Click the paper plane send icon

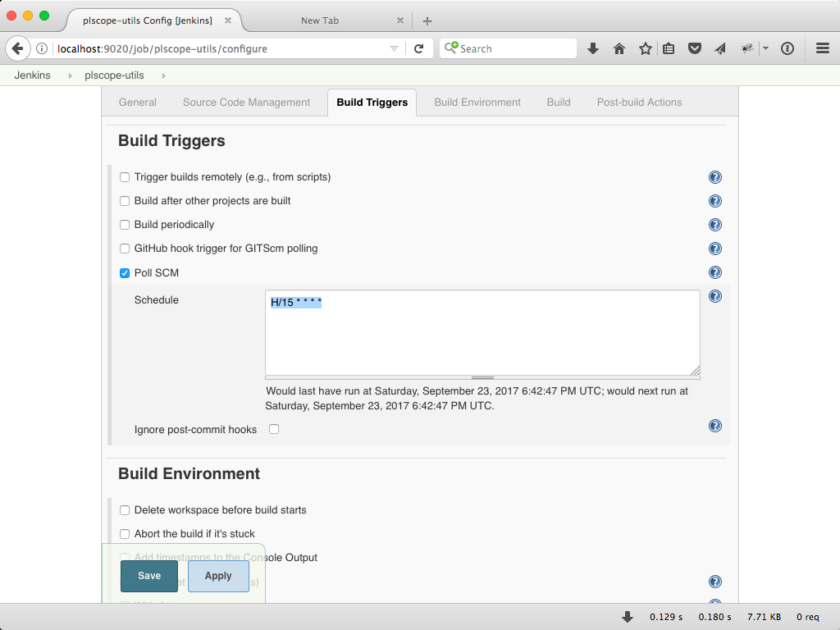pyautogui.click(x=720, y=48)
